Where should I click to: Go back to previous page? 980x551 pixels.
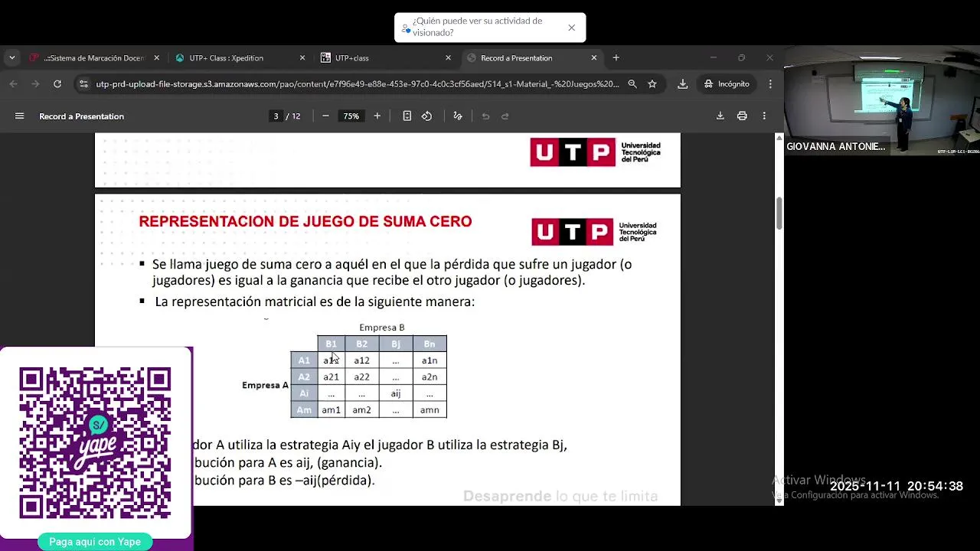click(x=14, y=84)
